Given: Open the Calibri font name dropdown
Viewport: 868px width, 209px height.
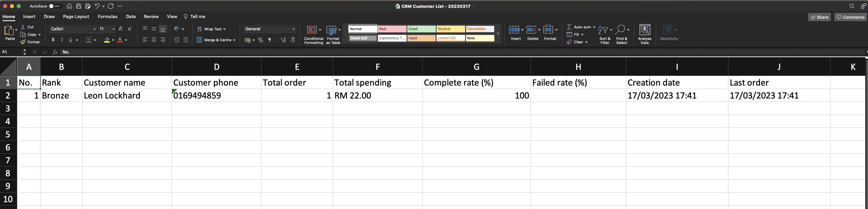Looking at the screenshot, I should click(94, 29).
